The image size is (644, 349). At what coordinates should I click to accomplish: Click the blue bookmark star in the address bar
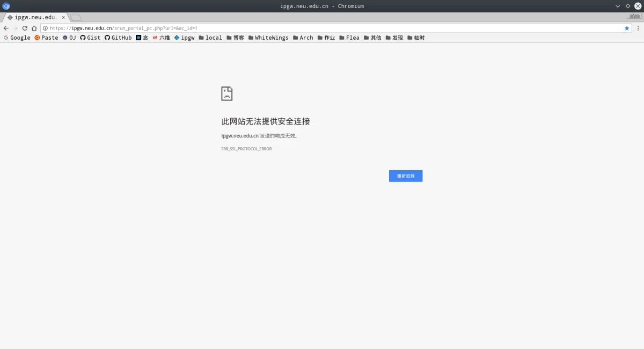click(x=626, y=28)
